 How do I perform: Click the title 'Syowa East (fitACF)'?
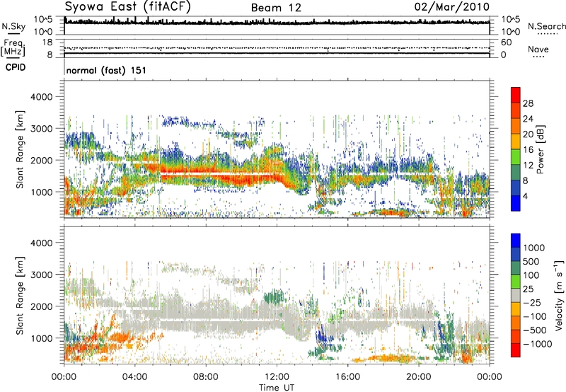point(128,6)
